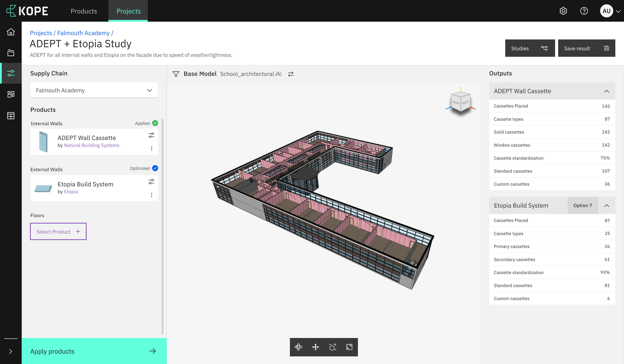624x364 pixels.
Task: Click the Applied green checkmark indicator
Action: (x=155, y=123)
